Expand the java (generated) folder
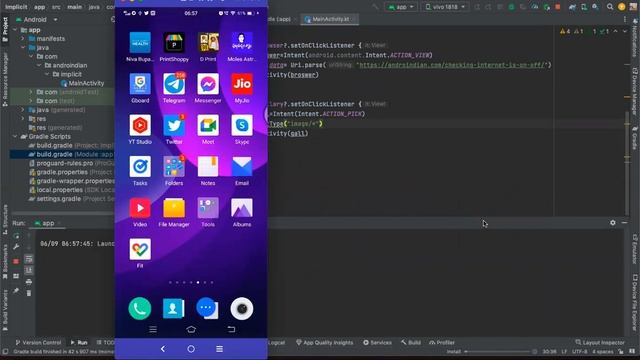Screen dimensions: 640x360 (23, 110)
